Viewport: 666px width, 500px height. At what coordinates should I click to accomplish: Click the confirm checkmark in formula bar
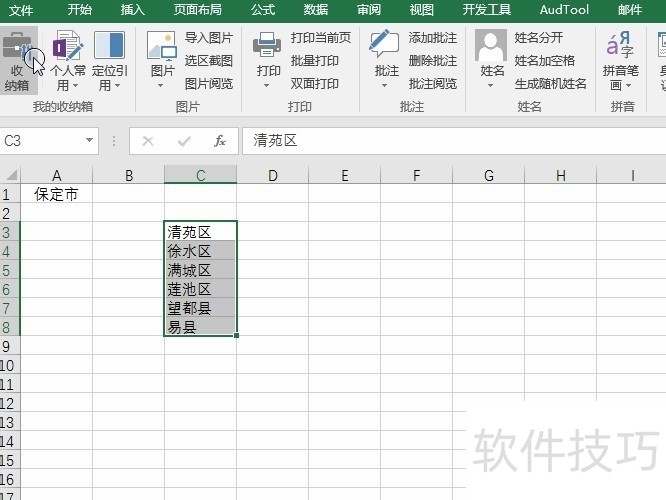tap(184, 141)
